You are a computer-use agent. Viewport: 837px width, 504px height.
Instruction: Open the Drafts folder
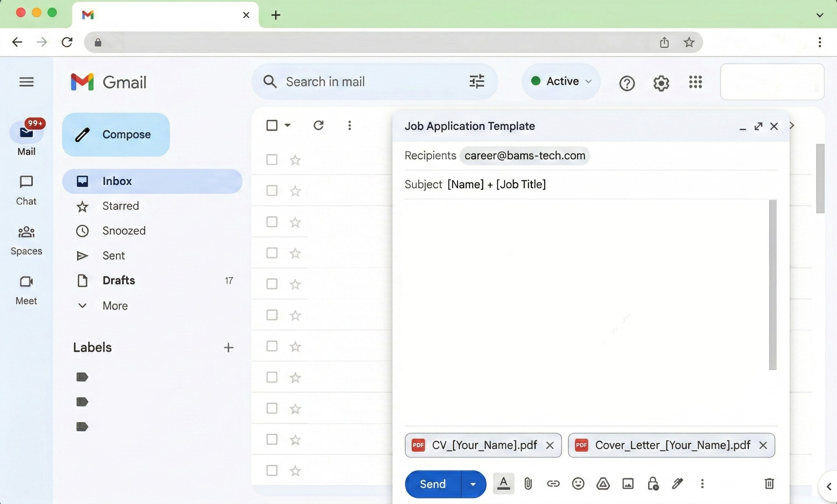click(x=118, y=280)
